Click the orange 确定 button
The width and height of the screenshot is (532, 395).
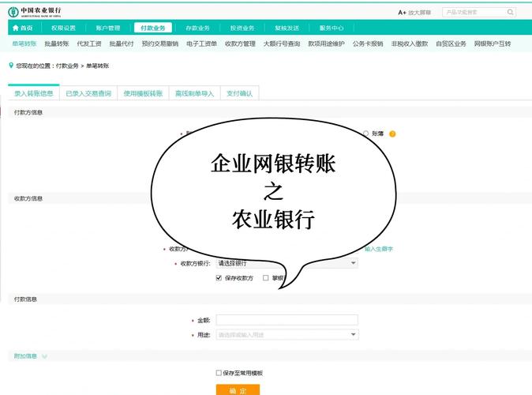click(x=238, y=390)
